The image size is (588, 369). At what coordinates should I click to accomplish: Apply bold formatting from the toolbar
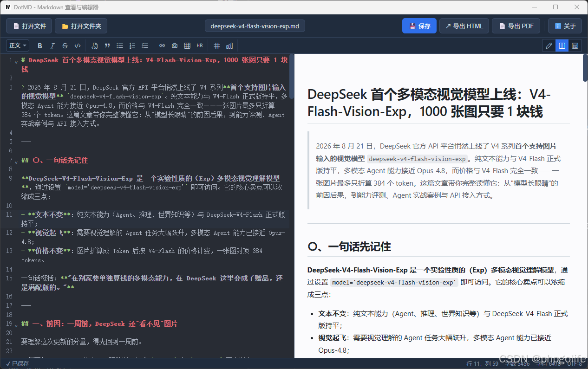tap(40, 45)
